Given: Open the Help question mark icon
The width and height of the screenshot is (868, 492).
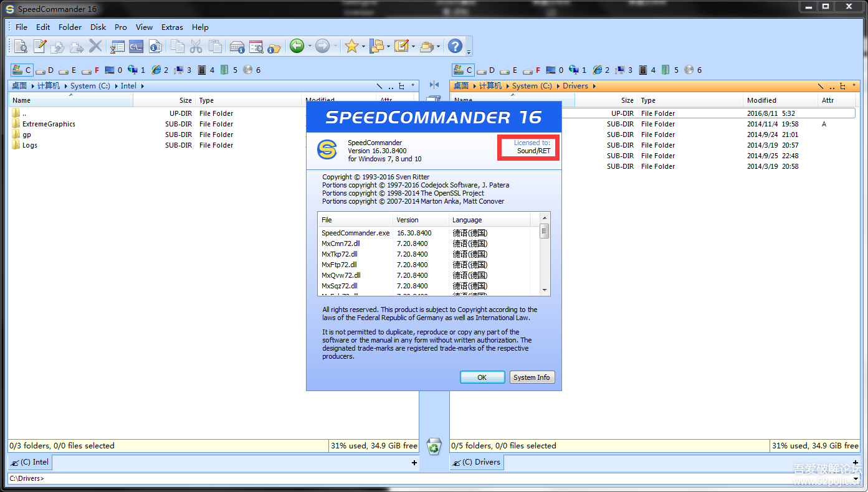Looking at the screenshot, I should pyautogui.click(x=455, y=46).
